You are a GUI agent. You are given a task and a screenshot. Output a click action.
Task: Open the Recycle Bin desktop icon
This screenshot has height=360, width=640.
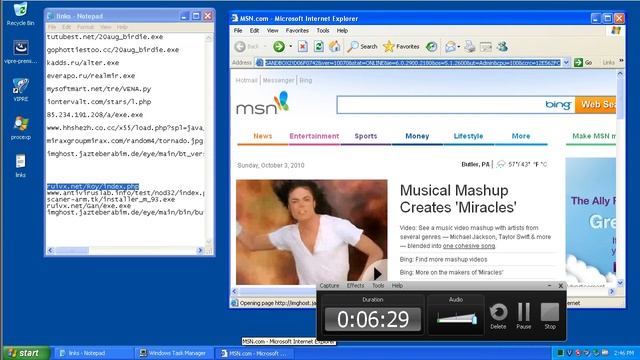(20, 14)
